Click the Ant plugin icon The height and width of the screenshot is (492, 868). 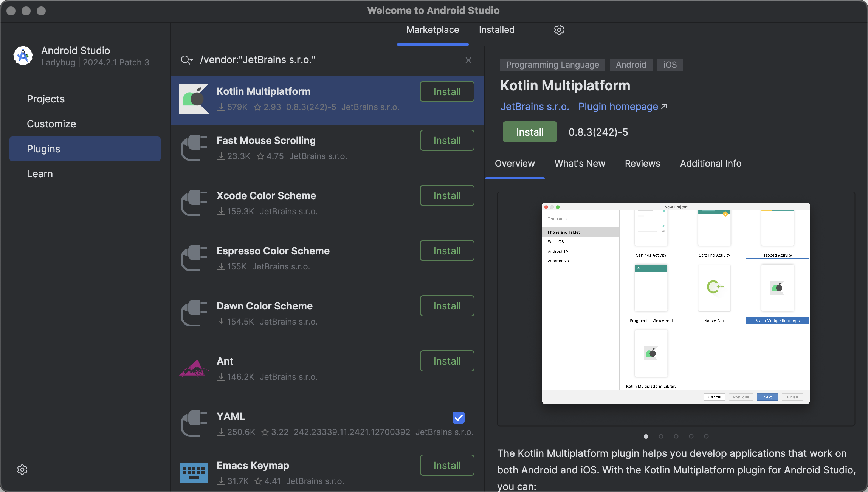tap(194, 368)
